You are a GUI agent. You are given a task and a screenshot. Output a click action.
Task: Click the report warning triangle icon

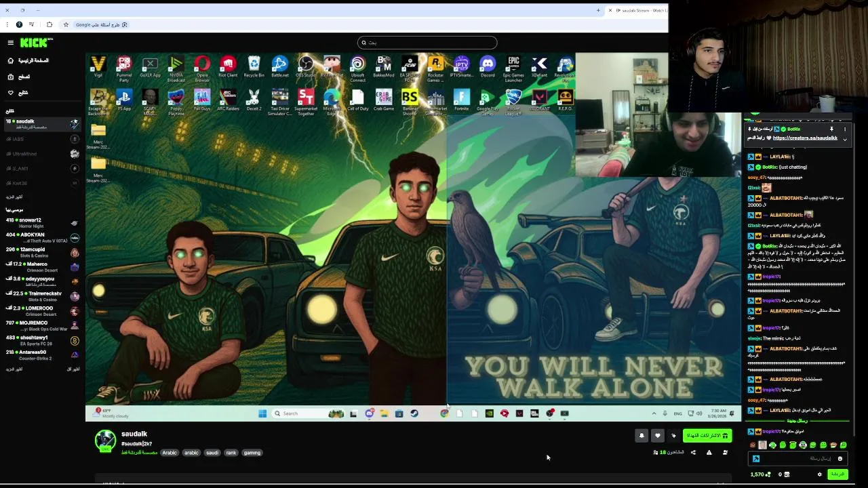click(709, 453)
